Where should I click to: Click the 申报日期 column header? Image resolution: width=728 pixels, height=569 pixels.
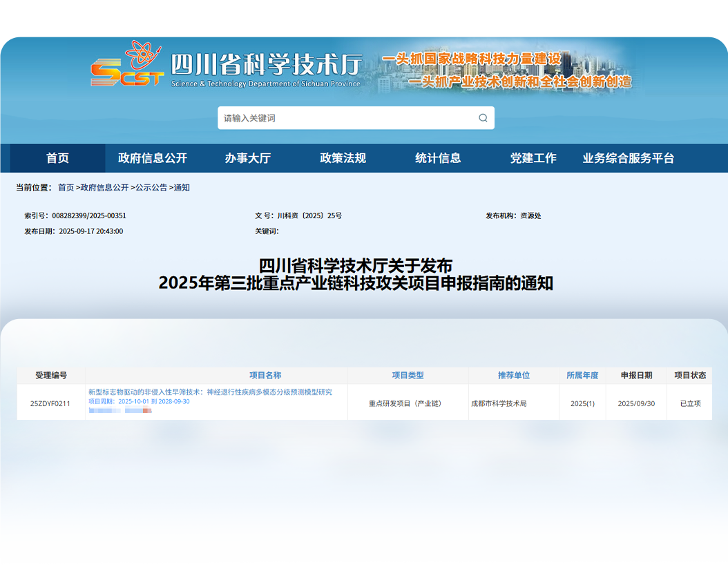pyautogui.click(x=637, y=376)
